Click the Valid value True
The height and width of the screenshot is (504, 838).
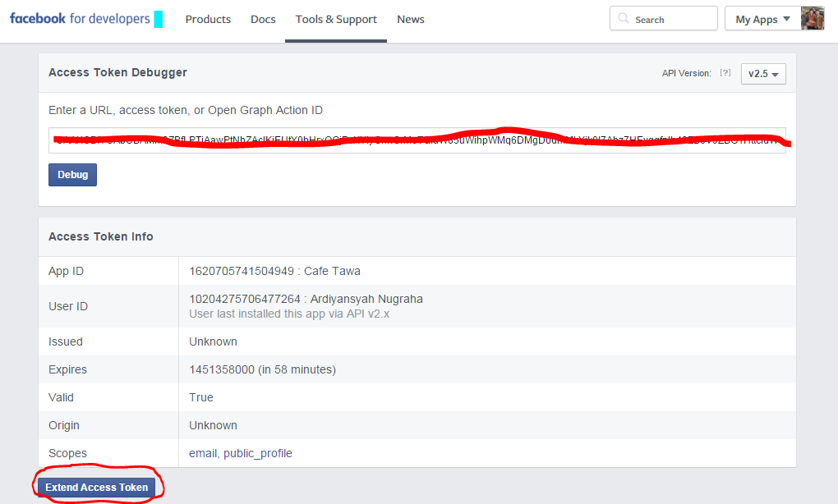coord(201,397)
